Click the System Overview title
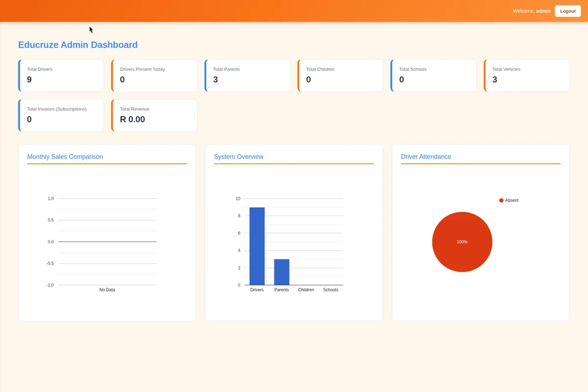Viewport: 588px width, 392px height. pyautogui.click(x=239, y=157)
